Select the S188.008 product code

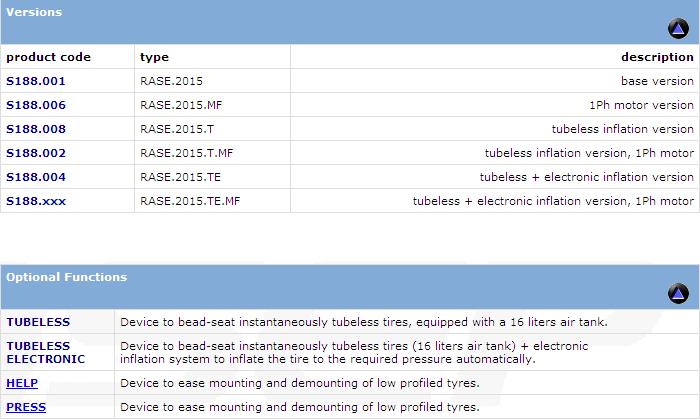pyautogui.click(x=36, y=129)
